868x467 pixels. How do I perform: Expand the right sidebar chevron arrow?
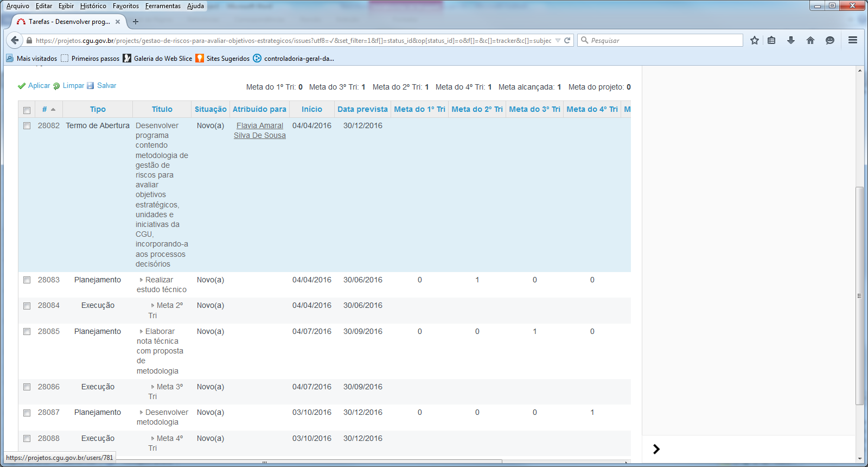point(656,449)
